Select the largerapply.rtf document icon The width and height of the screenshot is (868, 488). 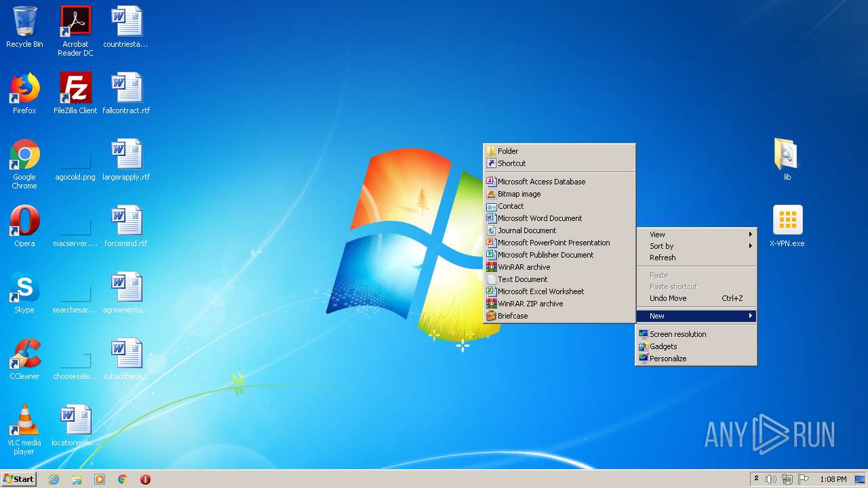(x=126, y=160)
